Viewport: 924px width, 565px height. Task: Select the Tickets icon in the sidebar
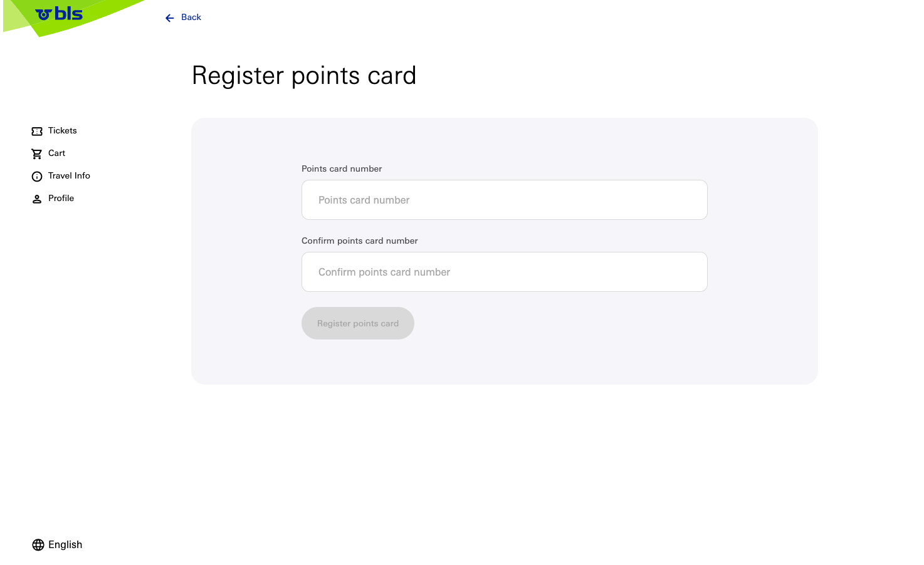pos(37,131)
